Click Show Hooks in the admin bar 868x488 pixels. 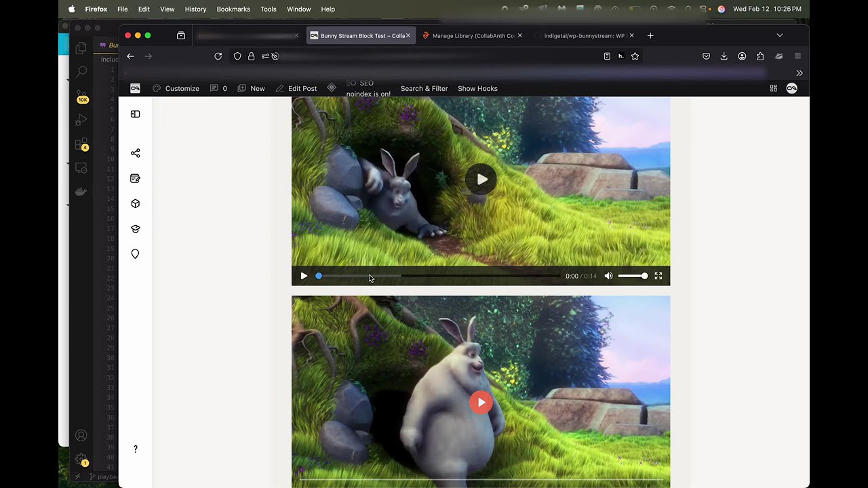tap(477, 88)
